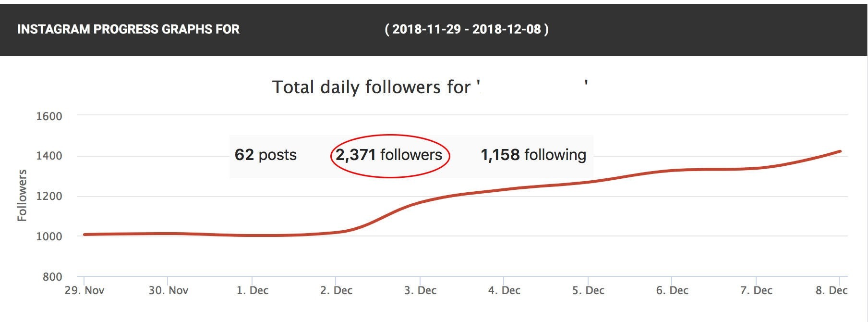The height and width of the screenshot is (322, 868).
Task: Click the 1600 y-axis value
Action: point(49,116)
